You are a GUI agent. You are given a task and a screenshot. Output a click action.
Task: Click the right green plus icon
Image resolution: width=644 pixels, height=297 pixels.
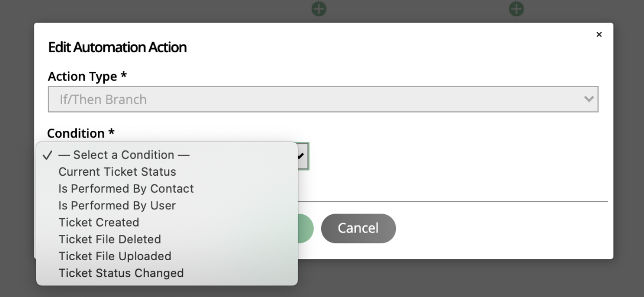(516, 8)
